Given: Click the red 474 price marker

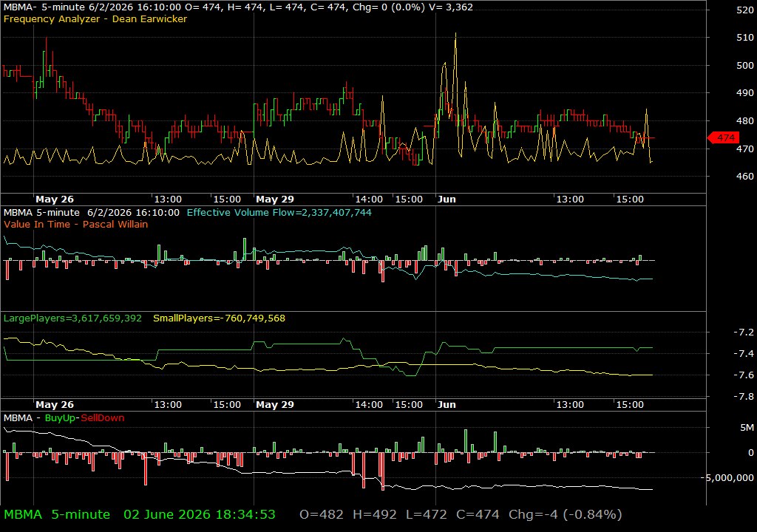Looking at the screenshot, I should click(x=723, y=137).
